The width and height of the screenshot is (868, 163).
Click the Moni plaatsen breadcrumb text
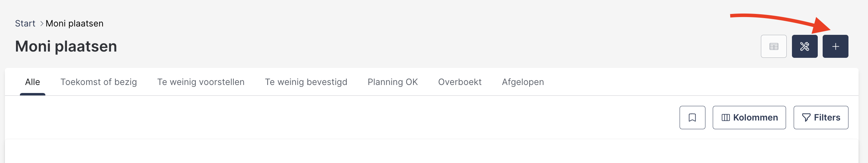[x=74, y=23]
